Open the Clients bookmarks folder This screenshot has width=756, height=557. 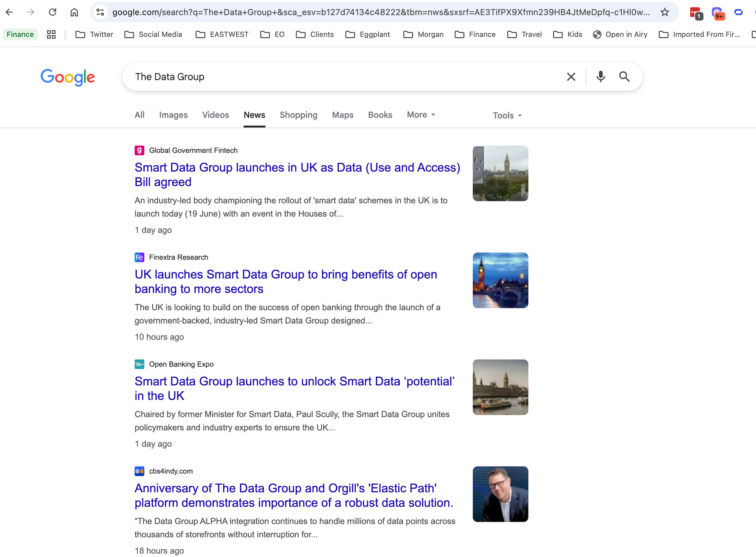point(315,34)
